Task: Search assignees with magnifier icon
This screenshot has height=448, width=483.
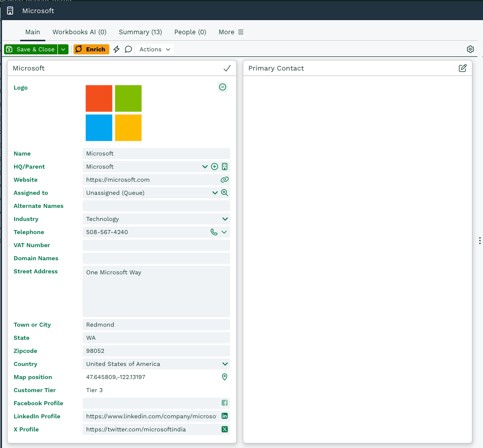Action: point(225,193)
